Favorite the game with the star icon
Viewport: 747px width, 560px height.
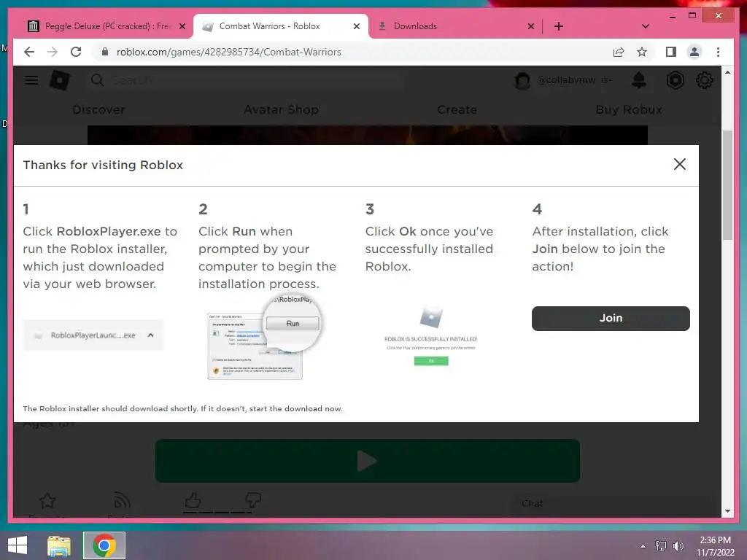pos(47,501)
